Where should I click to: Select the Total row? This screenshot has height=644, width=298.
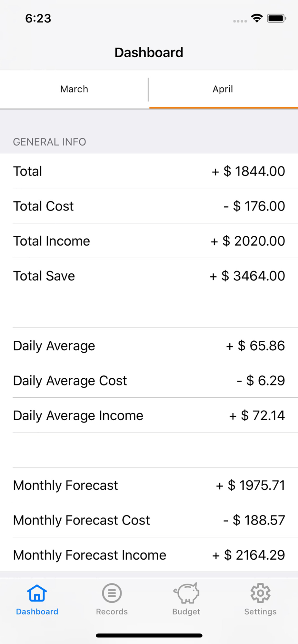click(x=149, y=171)
